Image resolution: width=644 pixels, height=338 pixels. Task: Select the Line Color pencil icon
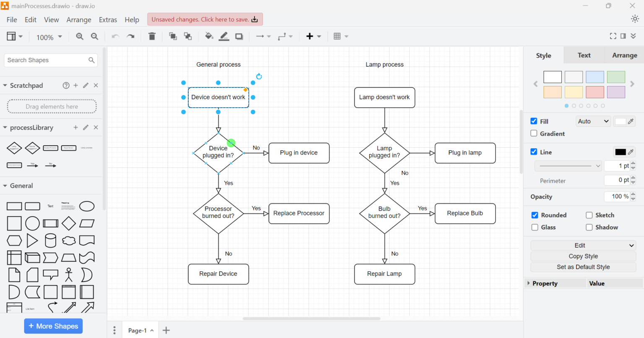[x=224, y=36]
